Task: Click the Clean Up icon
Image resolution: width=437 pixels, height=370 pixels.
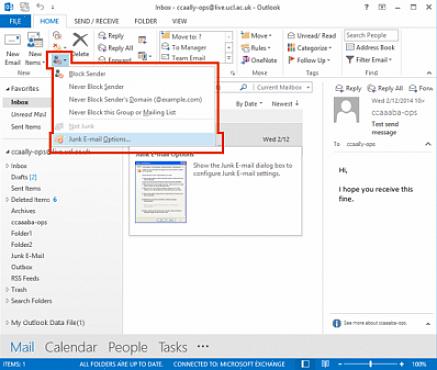Action: [x=59, y=47]
